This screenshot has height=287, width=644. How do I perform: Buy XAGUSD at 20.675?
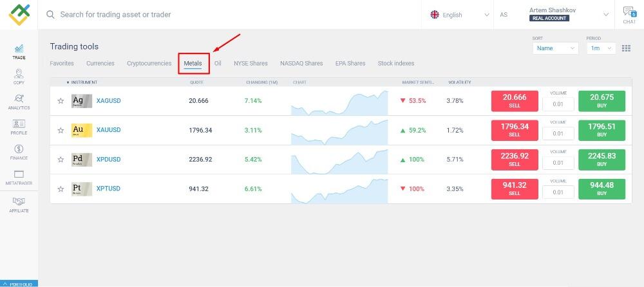click(601, 101)
